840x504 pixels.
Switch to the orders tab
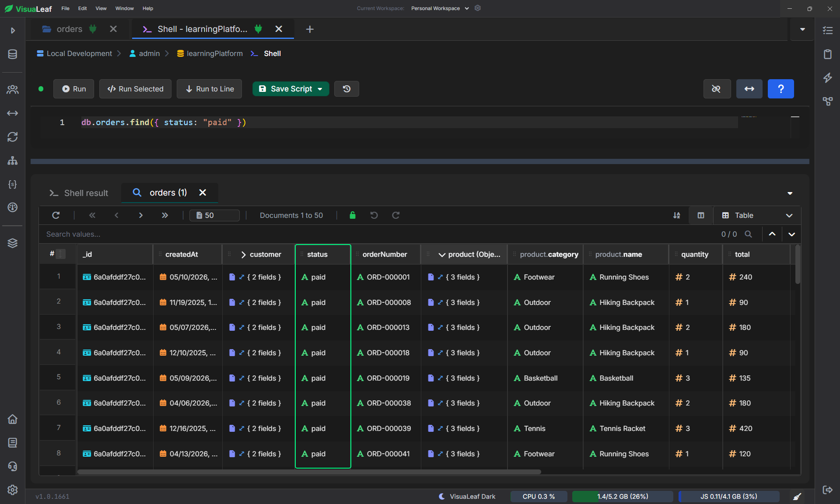(x=69, y=29)
